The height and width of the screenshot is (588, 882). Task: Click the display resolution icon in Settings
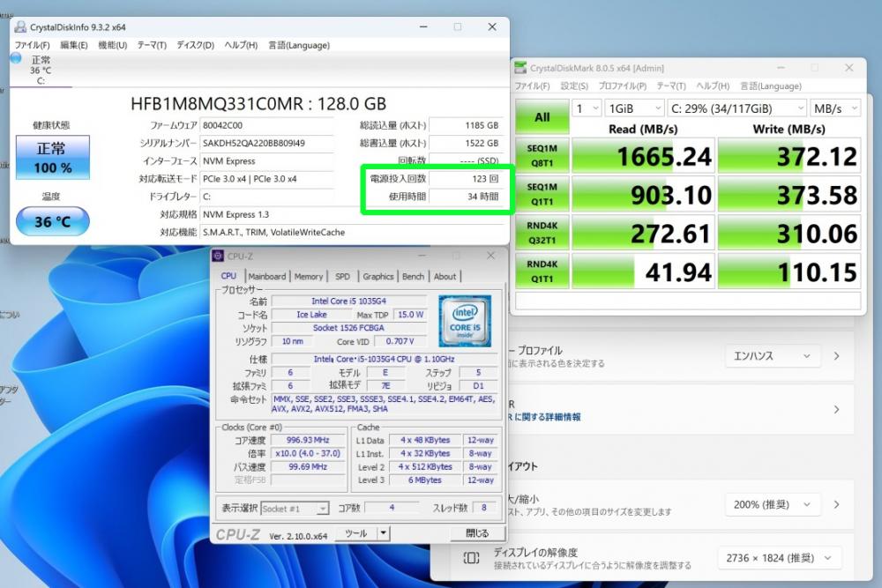[x=471, y=558]
